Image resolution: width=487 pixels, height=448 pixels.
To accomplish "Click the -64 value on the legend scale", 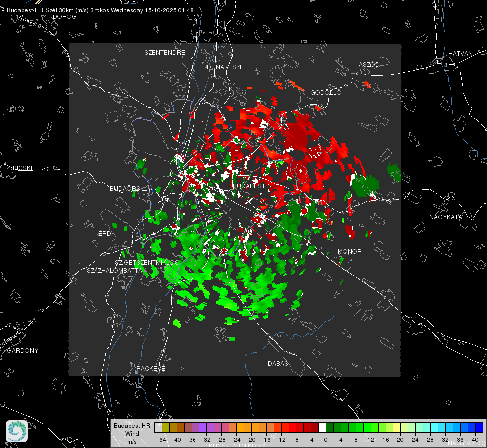I will tap(161, 440).
